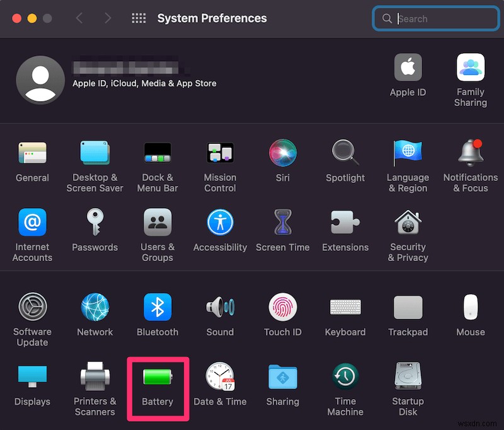The image size is (504, 430).
Task: Open Touch ID settings
Action: [x=283, y=308]
